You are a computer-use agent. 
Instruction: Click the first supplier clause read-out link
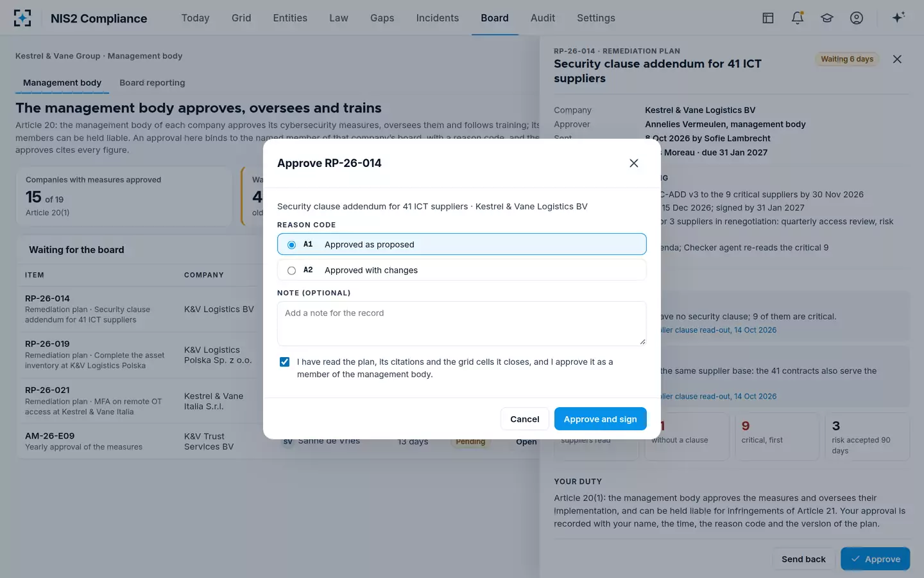click(718, 330)
